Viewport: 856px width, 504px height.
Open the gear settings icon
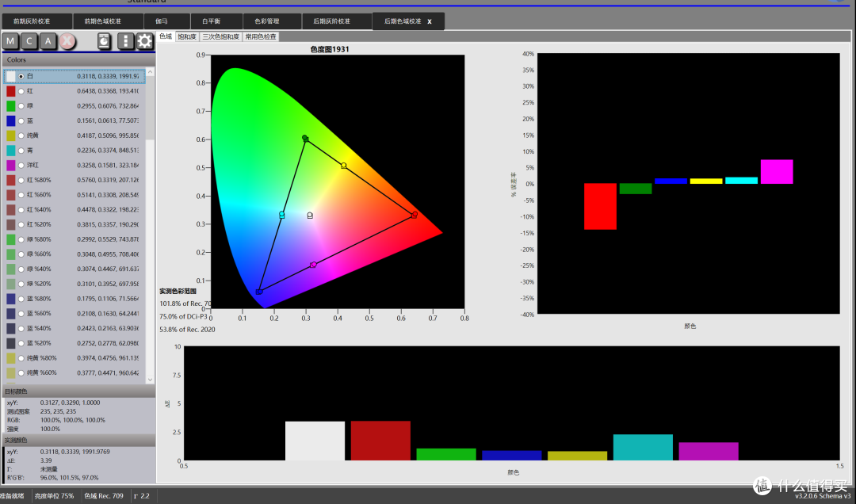(145, 41)
